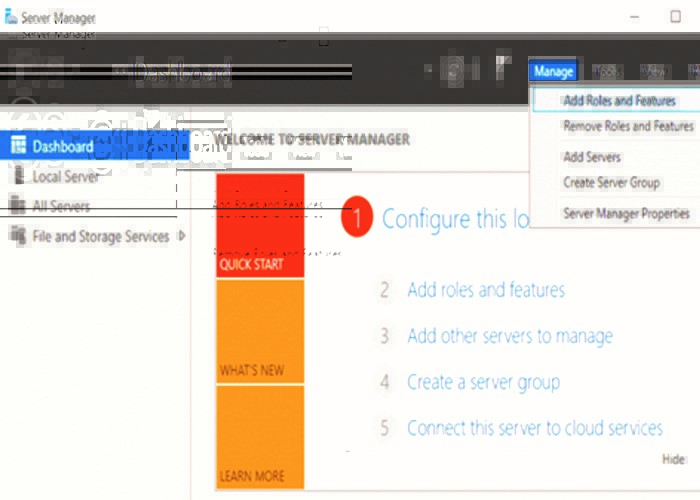Open Server Manager Properties
The image size is (700, 500).
pyautogui.click(x=626, y=213)
